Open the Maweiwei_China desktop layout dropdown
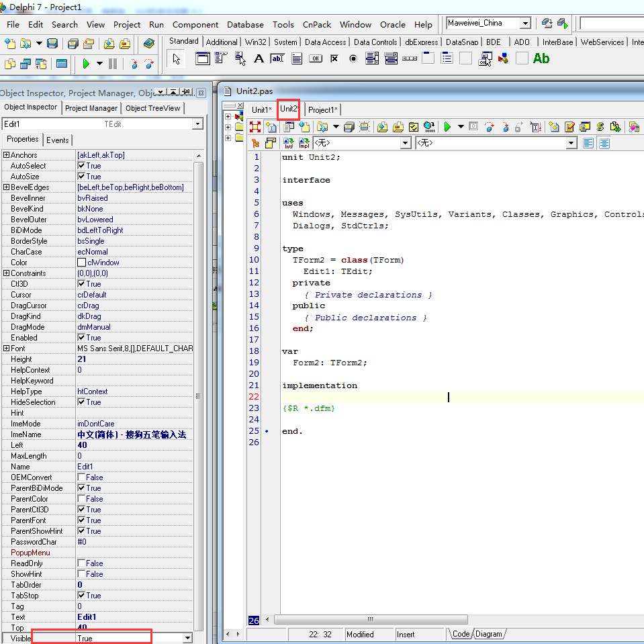 [525, 24]
